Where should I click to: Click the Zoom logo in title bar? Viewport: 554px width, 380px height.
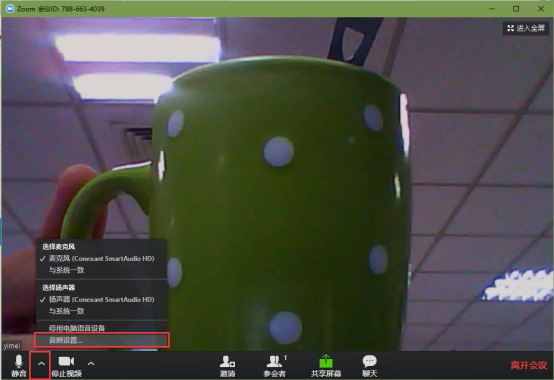10,8
